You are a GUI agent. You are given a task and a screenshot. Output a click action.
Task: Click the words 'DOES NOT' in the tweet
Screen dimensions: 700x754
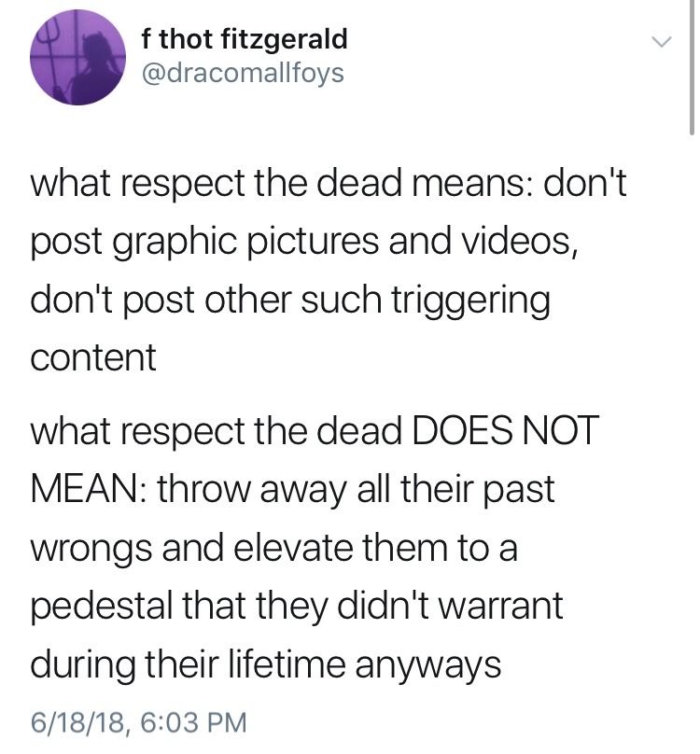[x=506, y=430]
